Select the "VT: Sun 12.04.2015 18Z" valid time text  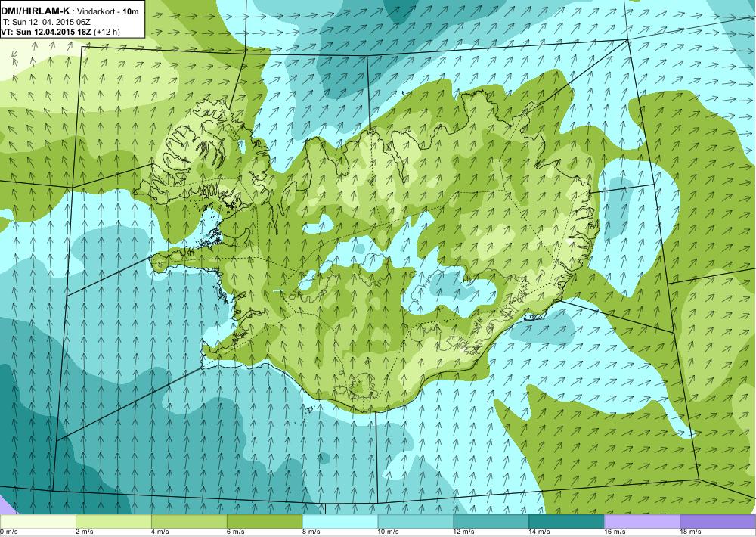[46, 33]
